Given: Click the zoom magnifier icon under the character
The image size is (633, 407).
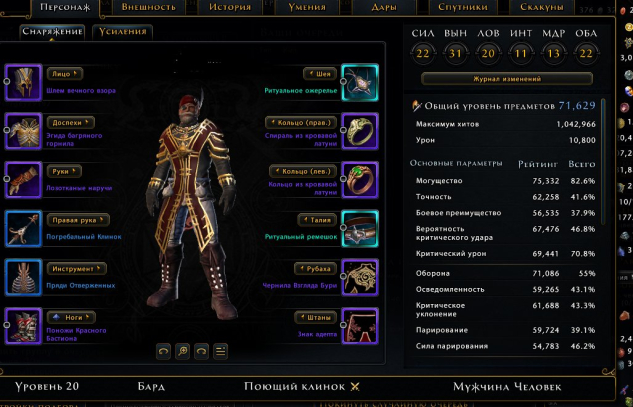Looking at the screenshot, I should click(x=182, y=351).
